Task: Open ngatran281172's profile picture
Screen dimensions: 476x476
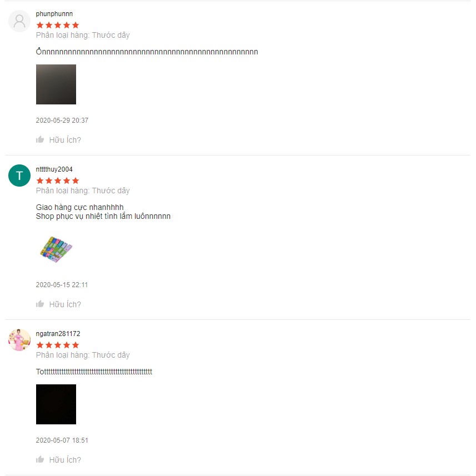Action: pos(19,340)
